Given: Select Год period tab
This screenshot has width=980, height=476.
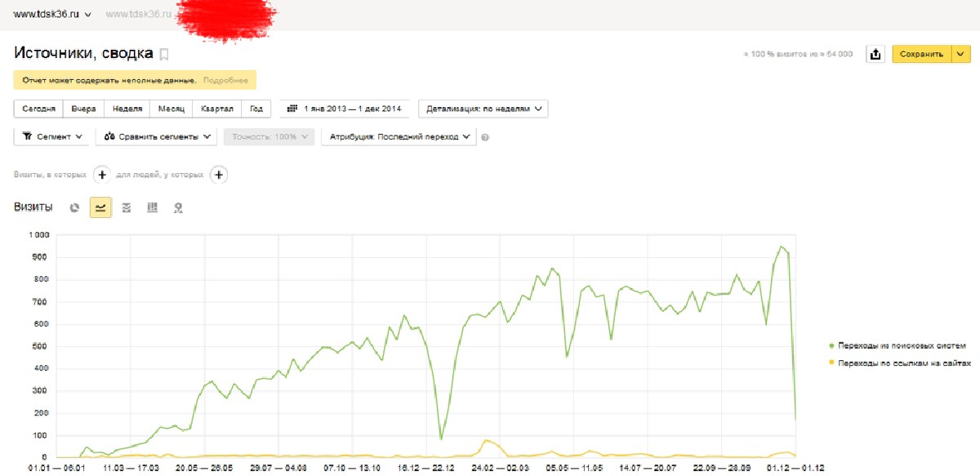Looking at the screenshot, I should click(x=256, y=109).
